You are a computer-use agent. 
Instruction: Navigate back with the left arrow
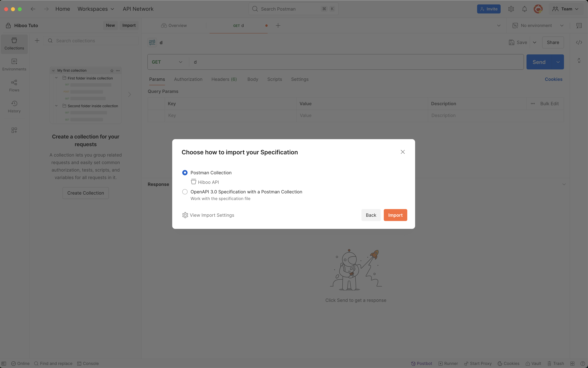[x=33, y=9]
